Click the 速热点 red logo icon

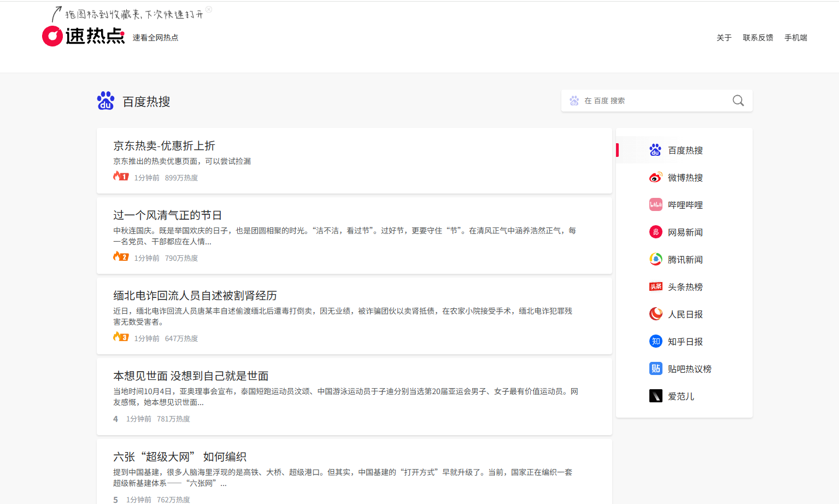click(52, 36)
